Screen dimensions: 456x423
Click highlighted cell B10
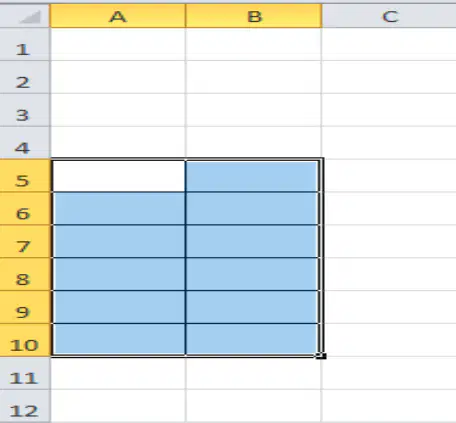coord(252,340)
